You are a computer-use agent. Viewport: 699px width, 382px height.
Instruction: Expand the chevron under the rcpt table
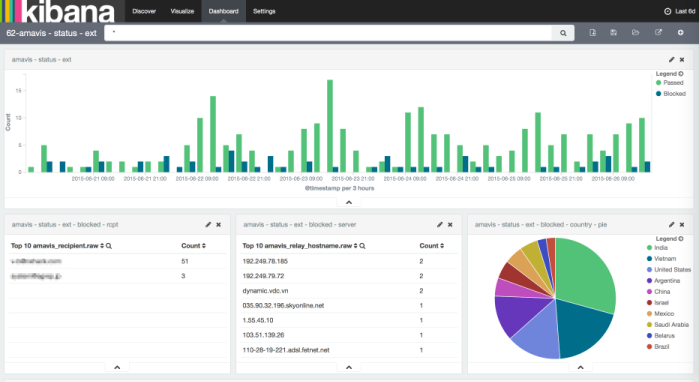117,367
